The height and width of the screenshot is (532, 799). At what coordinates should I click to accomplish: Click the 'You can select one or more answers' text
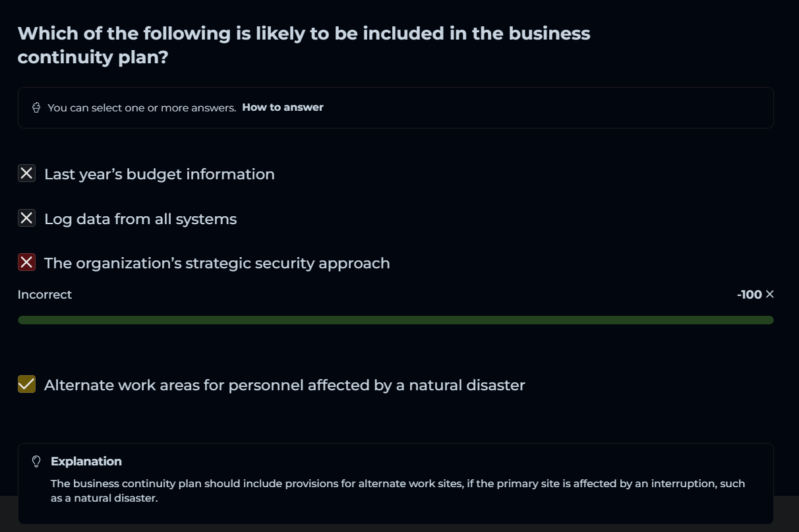point(142,107)
